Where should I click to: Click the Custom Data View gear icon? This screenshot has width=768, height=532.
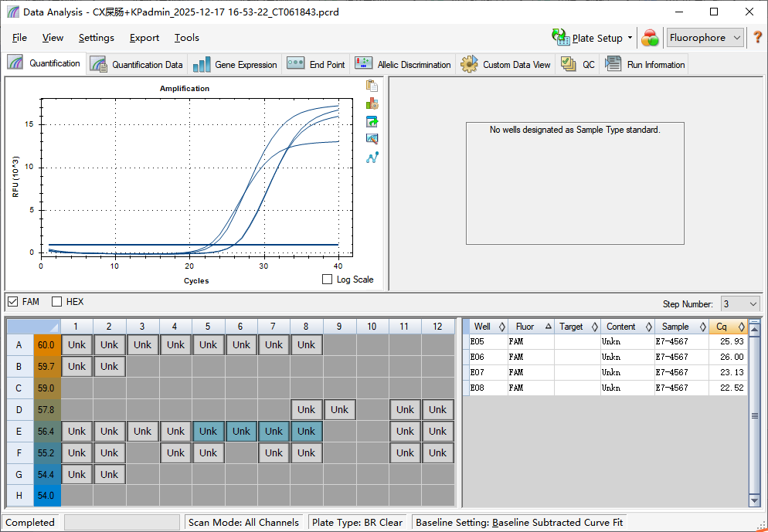coord(469,64)
